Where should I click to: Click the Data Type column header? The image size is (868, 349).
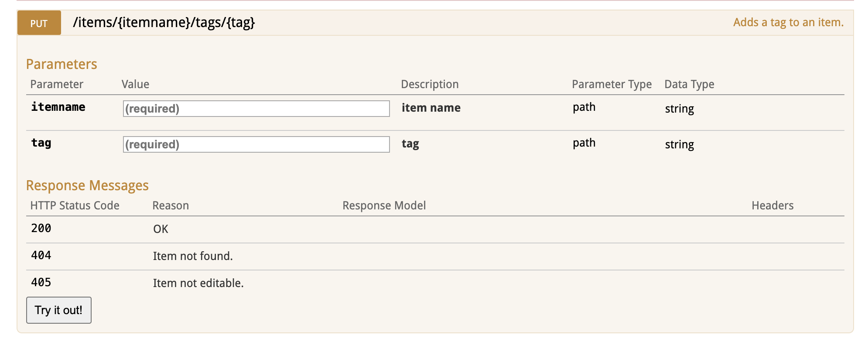[x=689, y=84]
